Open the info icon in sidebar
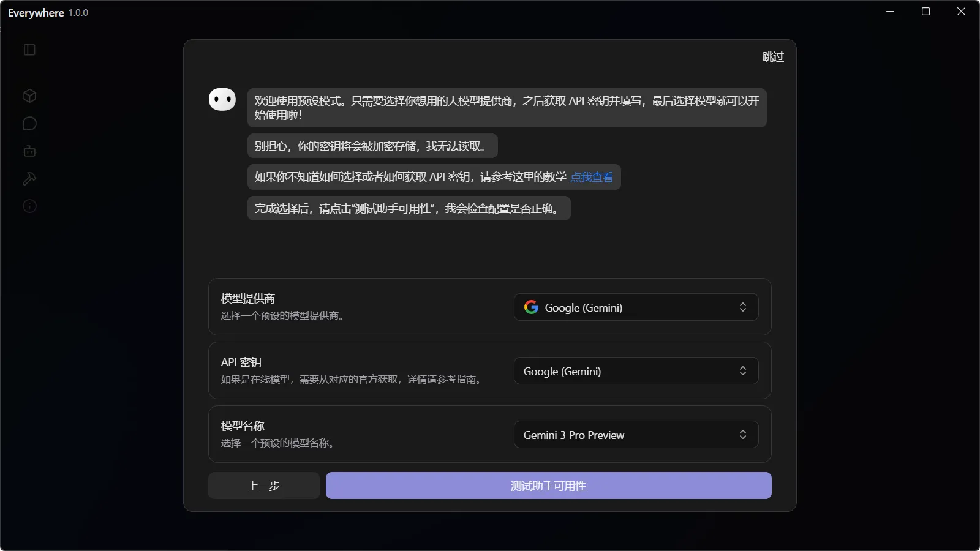 coord(29,206)
